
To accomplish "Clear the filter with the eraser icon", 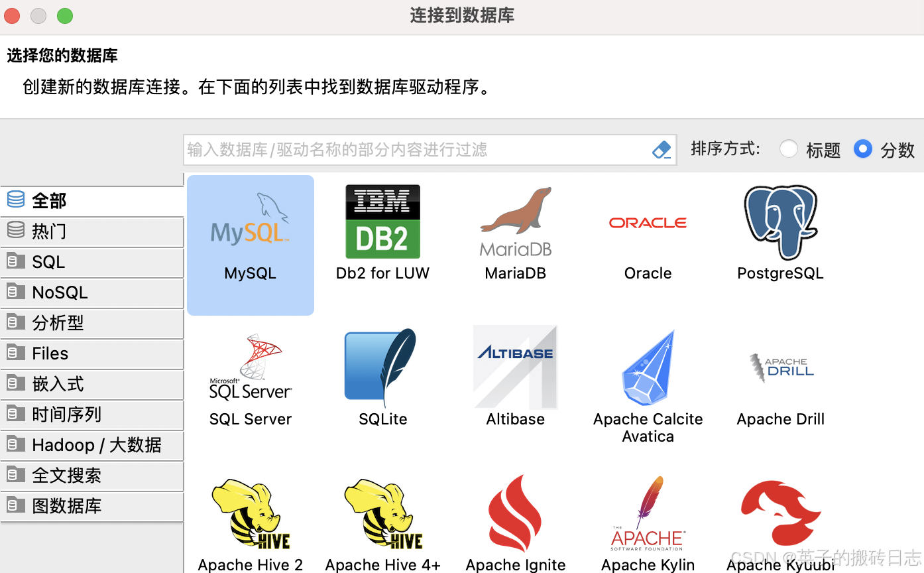I will [662, 150].
